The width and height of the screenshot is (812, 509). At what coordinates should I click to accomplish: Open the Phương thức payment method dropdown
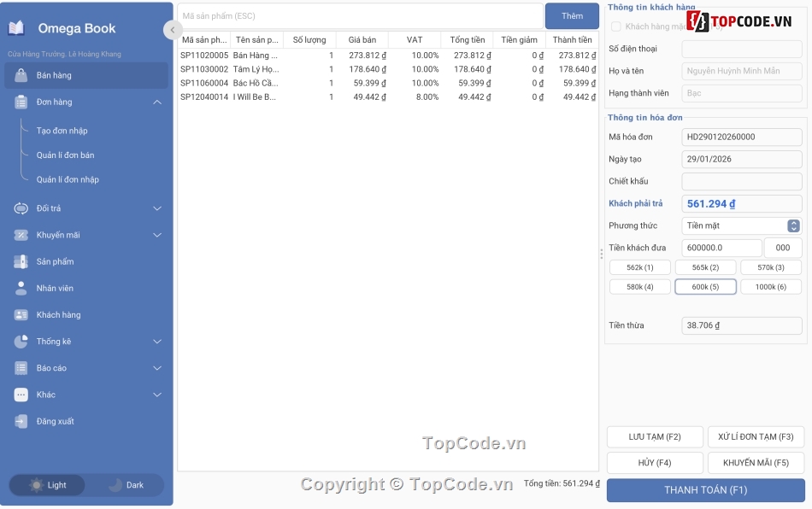(x=742, y=225)
